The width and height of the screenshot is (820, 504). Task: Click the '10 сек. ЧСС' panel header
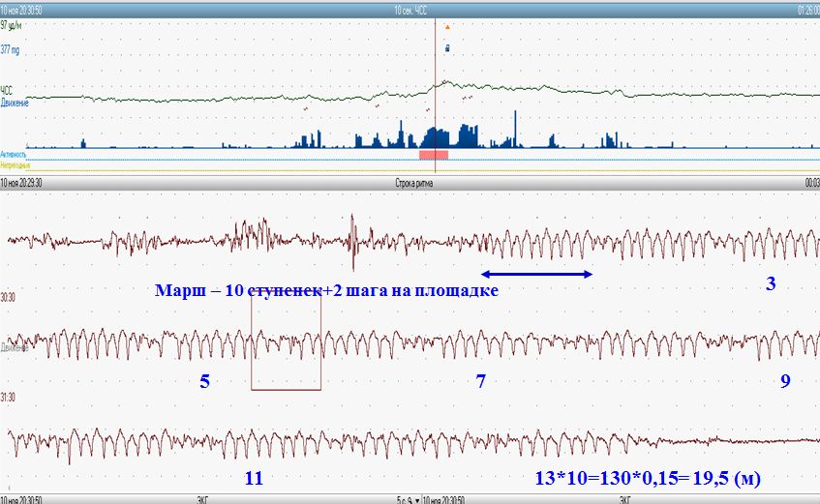click(x=410, y=10)
